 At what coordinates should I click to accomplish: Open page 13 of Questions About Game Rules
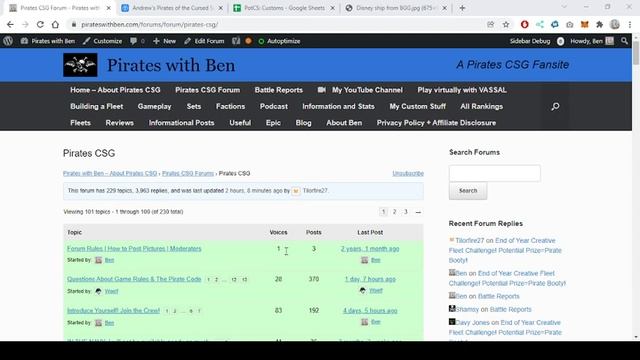coord(244,280)
